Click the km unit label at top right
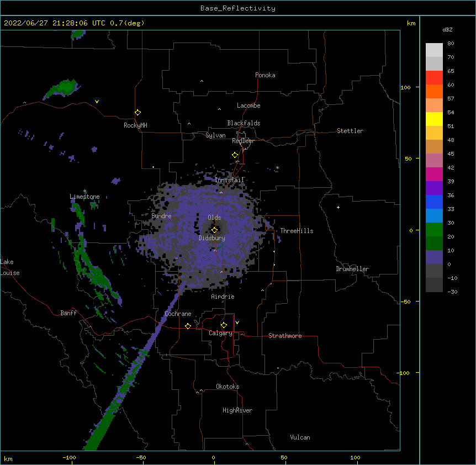The height and width of the screenshot is (465, 476). 411,23
